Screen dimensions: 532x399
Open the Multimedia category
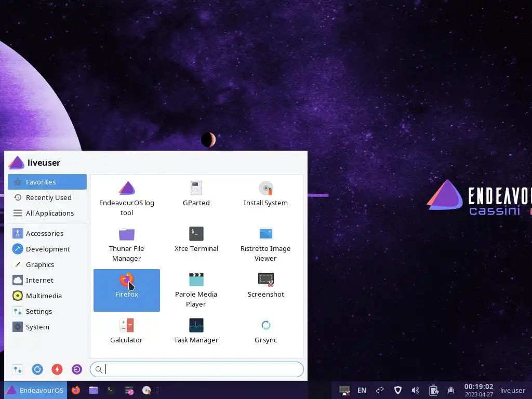47,296
